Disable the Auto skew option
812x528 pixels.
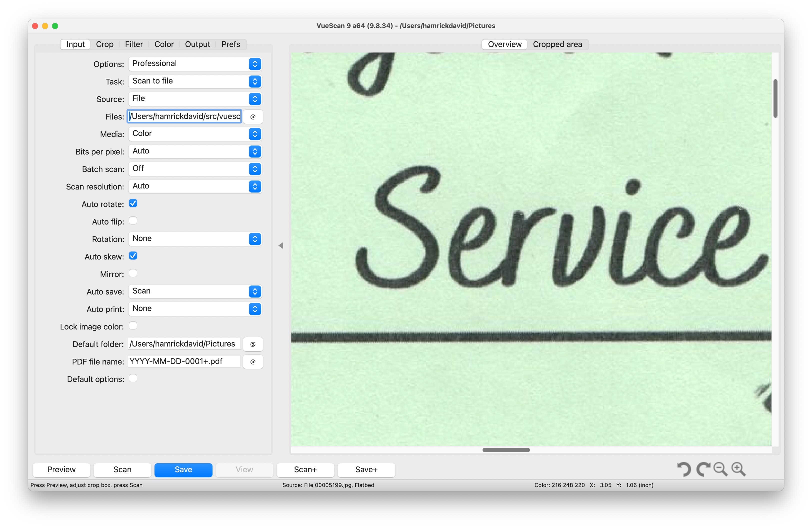pos(133,256)
